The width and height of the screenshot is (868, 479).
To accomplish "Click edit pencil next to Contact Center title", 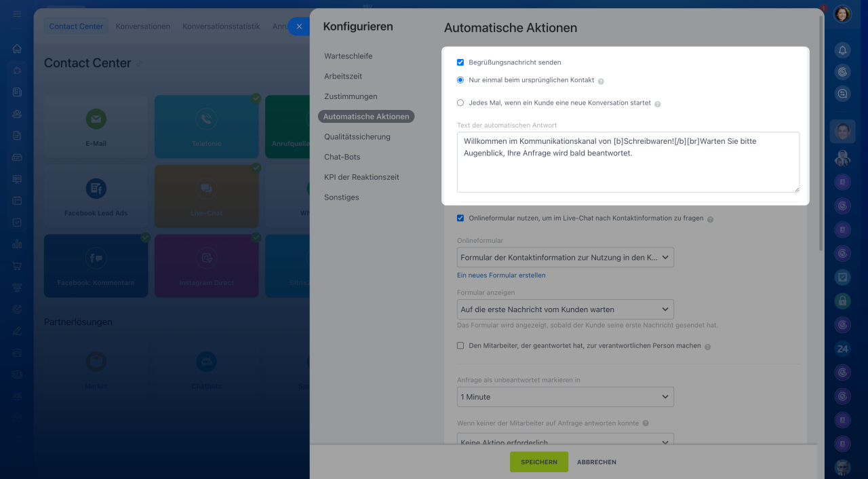I will tap(140, 64).
